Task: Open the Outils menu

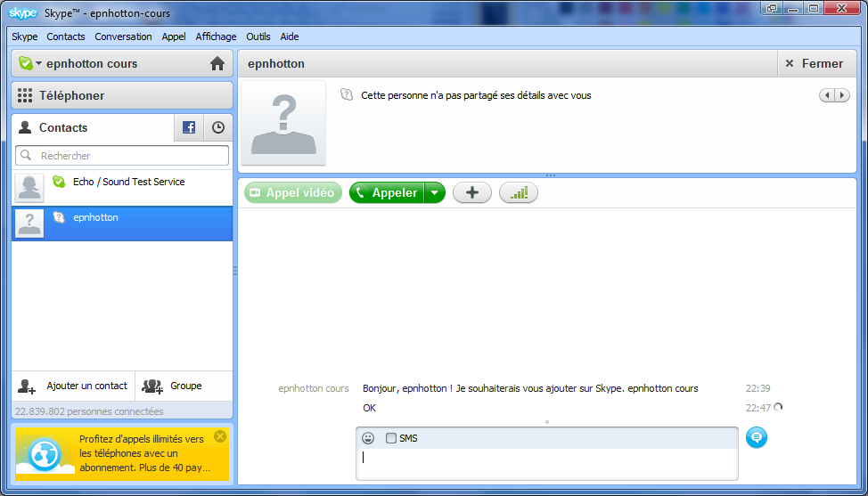Action: [258, 37]
